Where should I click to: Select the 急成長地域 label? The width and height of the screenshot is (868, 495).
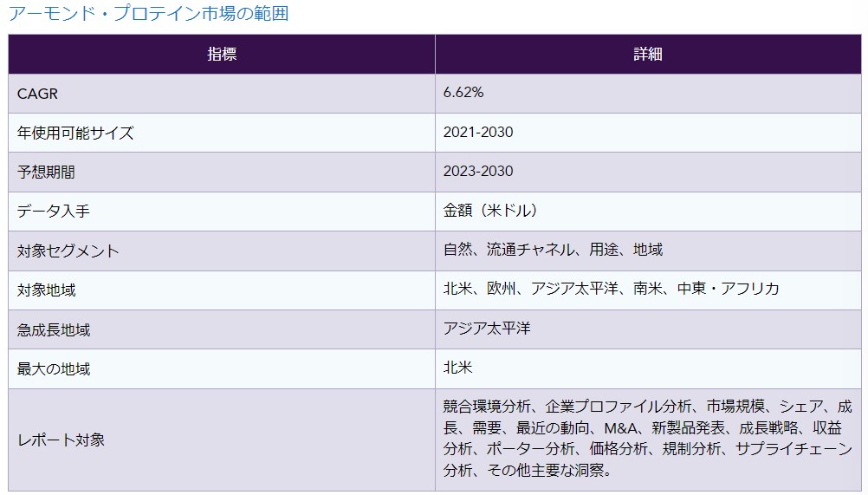tap(53, 330)
